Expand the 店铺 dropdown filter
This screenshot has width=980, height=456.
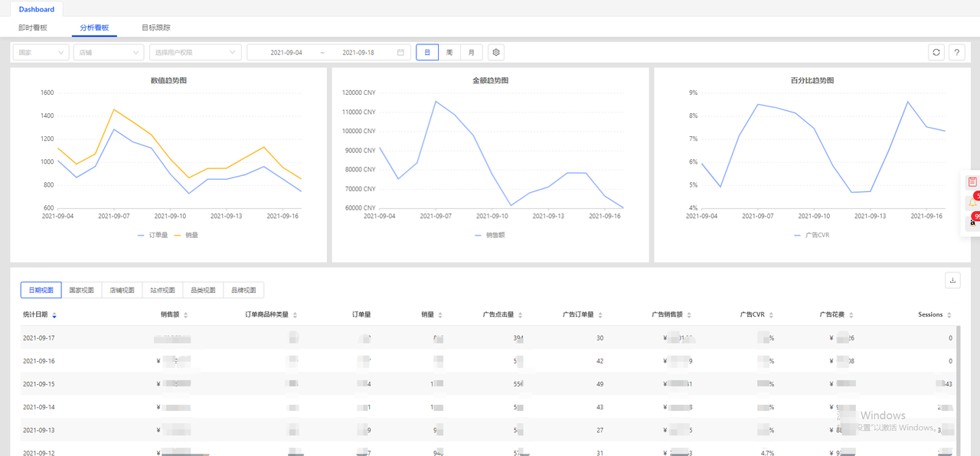click(109, 52)
